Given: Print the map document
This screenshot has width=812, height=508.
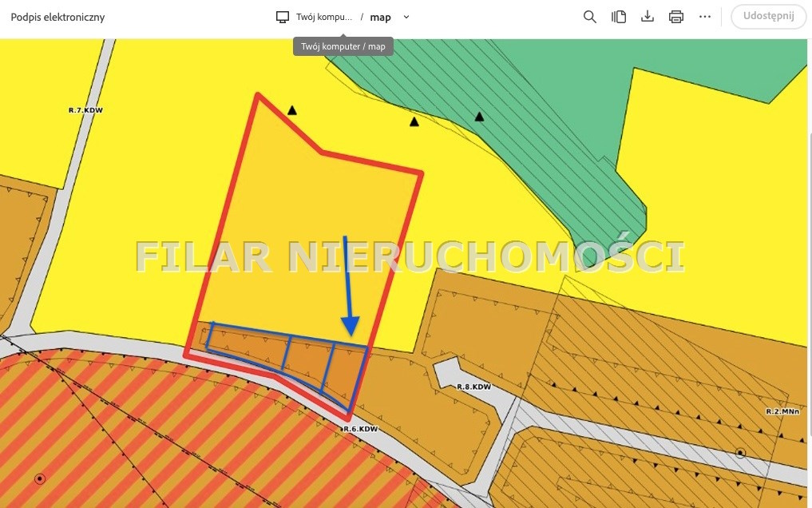Looking at the screenshot, I should coord(676,17).
